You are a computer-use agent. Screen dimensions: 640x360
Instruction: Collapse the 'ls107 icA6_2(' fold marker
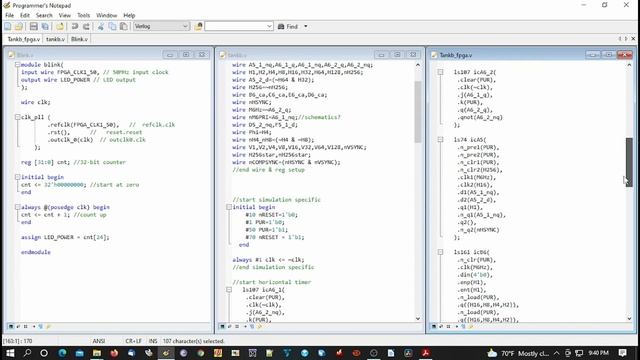click(x=440, y=72)
